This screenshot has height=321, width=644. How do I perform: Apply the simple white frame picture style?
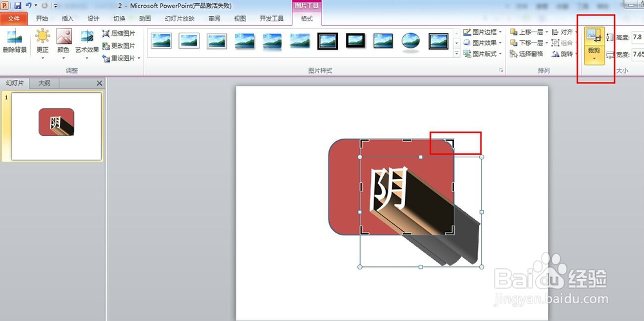pyautogui.click(x=162, y=41)
